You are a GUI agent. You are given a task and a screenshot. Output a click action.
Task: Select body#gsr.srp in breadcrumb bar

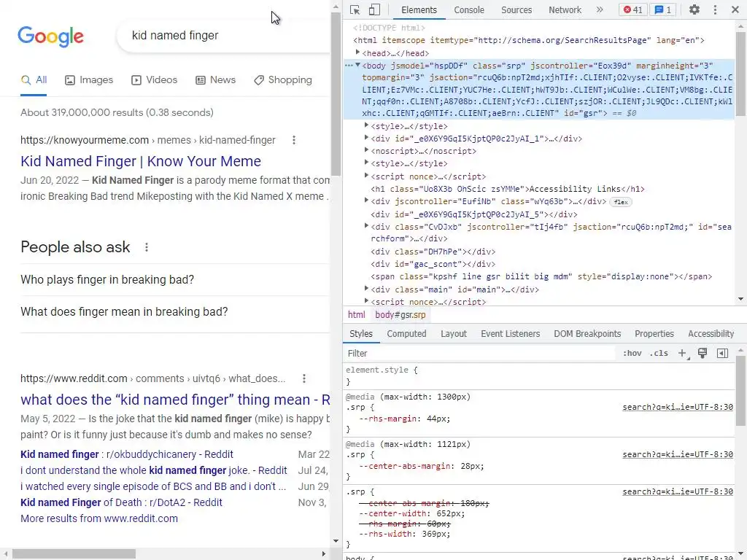coord(400,315)
